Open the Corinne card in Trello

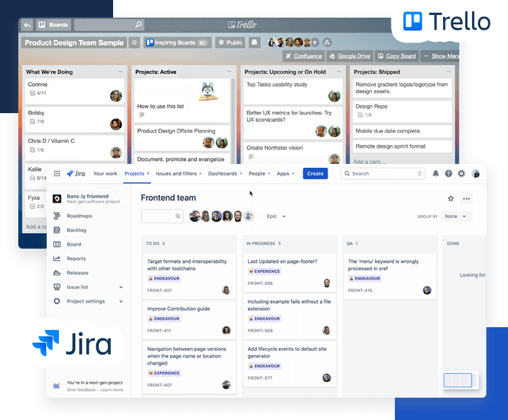(x=75, y=91)
